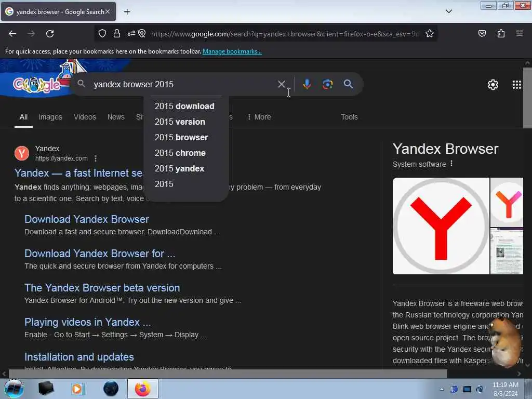
Task: Bookmark this page with the star icon
Action: pyautogui.click(x=430, y=34)
